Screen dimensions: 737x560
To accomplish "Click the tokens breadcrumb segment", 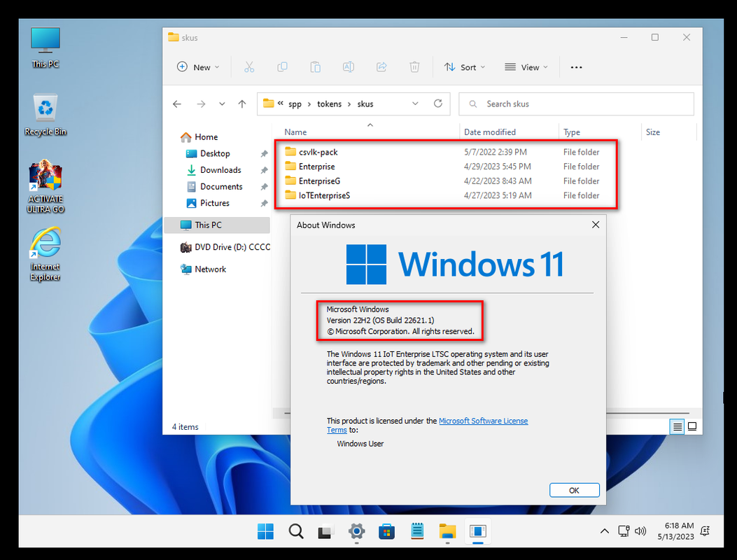I will click(329, 104).
